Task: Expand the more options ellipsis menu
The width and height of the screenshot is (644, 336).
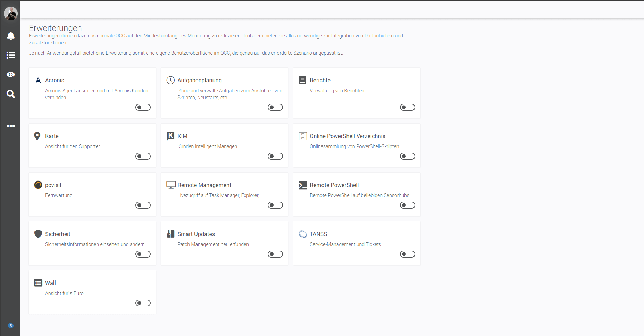Action: click(11, 126)
